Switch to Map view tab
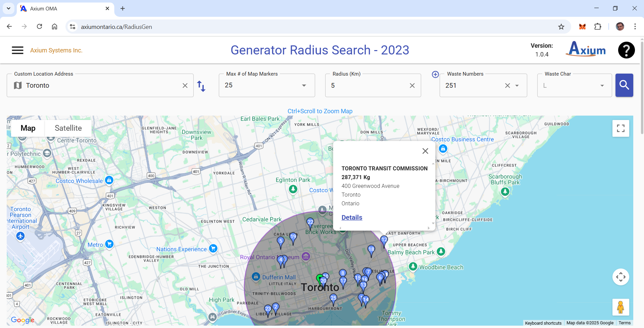644x328 pixels. coord(28,128)
